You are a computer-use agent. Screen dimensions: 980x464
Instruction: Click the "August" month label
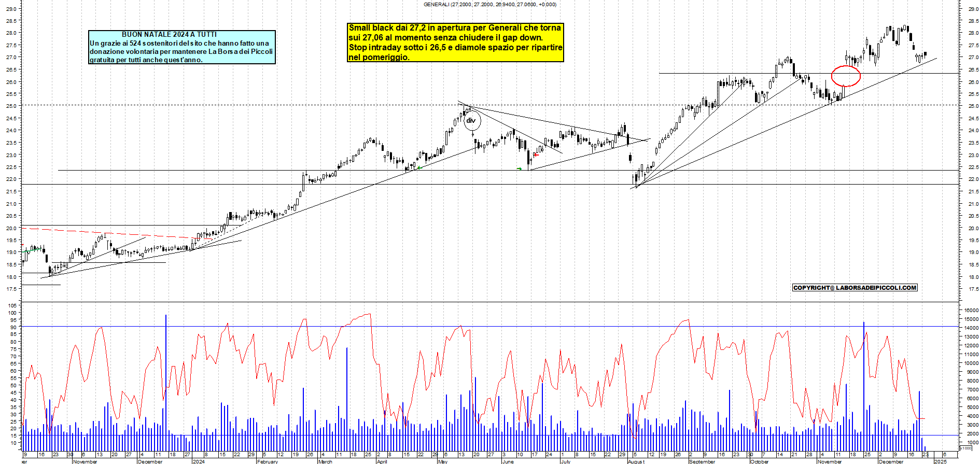click(x=636, y=461)
